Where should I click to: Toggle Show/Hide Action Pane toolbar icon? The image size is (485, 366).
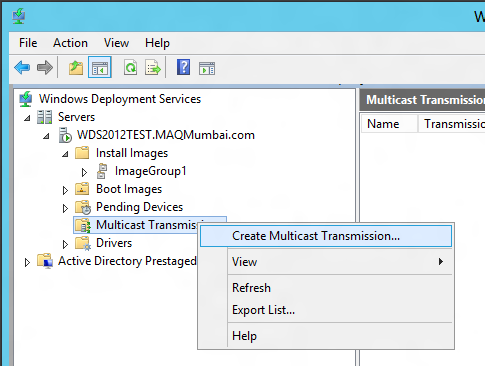click(x=207, y=68)
